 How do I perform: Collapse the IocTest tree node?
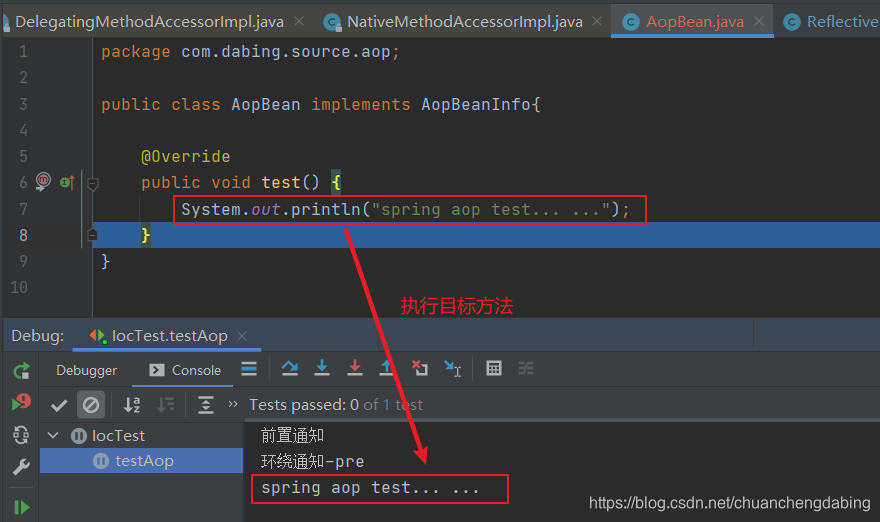point(53,435)
